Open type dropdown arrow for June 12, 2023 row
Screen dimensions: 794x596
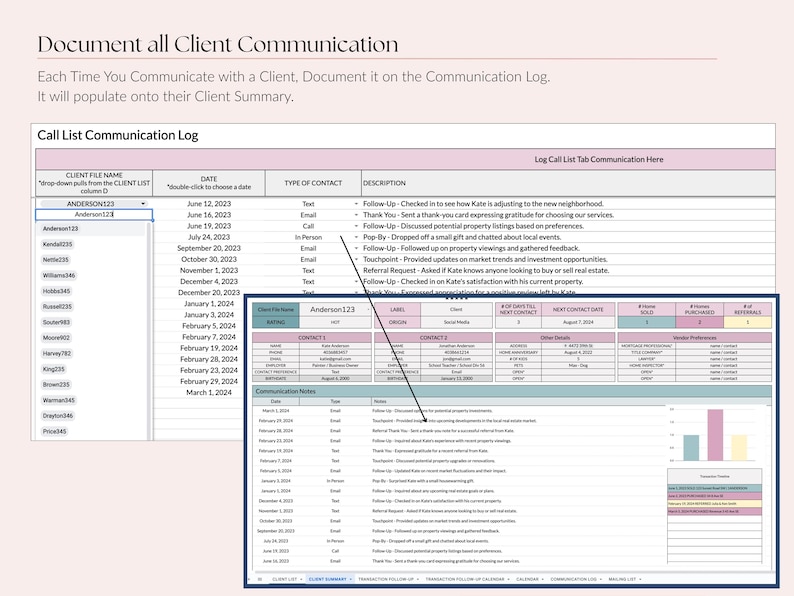tap(356, 204)
